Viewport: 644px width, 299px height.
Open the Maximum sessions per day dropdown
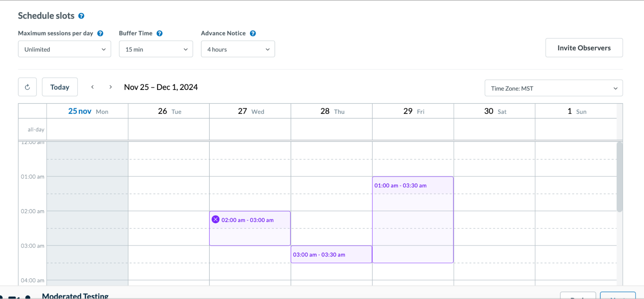point(64,49)
